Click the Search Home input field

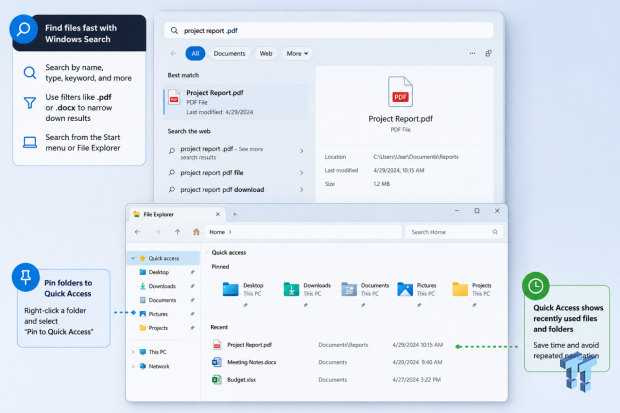pos(454,232)
